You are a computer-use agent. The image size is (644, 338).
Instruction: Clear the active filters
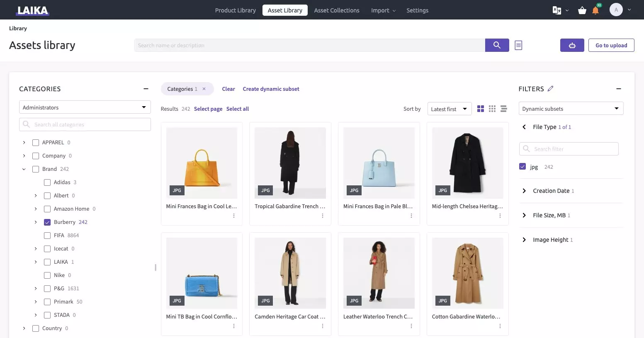point(228,89)
